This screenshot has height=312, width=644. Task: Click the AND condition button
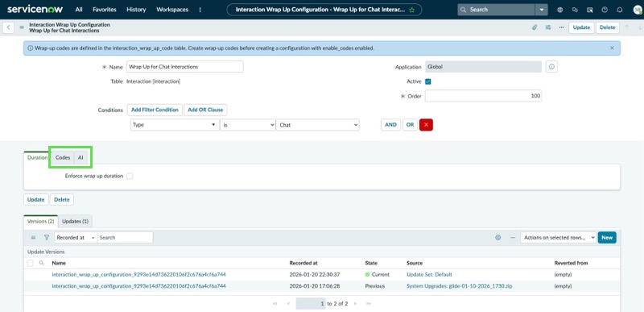390,125
